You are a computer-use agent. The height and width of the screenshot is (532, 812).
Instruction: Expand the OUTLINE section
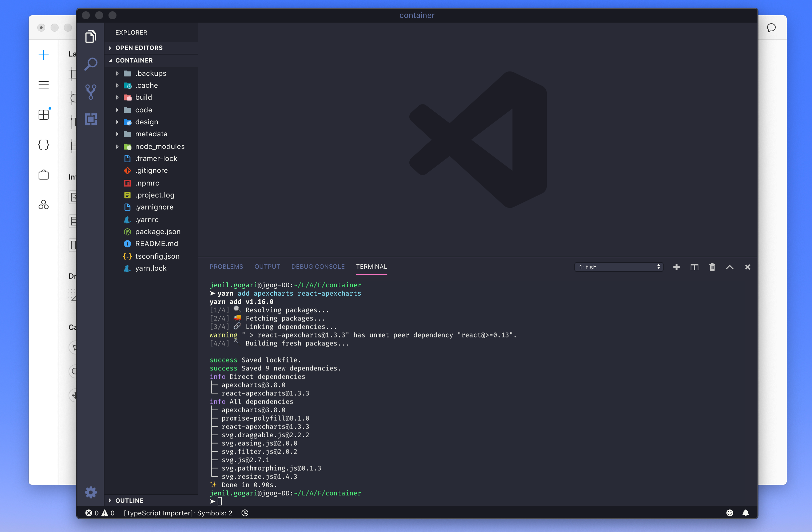151,500
